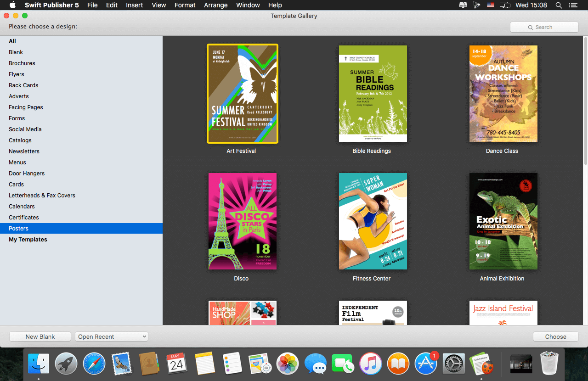This screenshot has height=381, width=588.
Task: Select Brochures category in the sidebar
Action: click(x=22, y=63)
